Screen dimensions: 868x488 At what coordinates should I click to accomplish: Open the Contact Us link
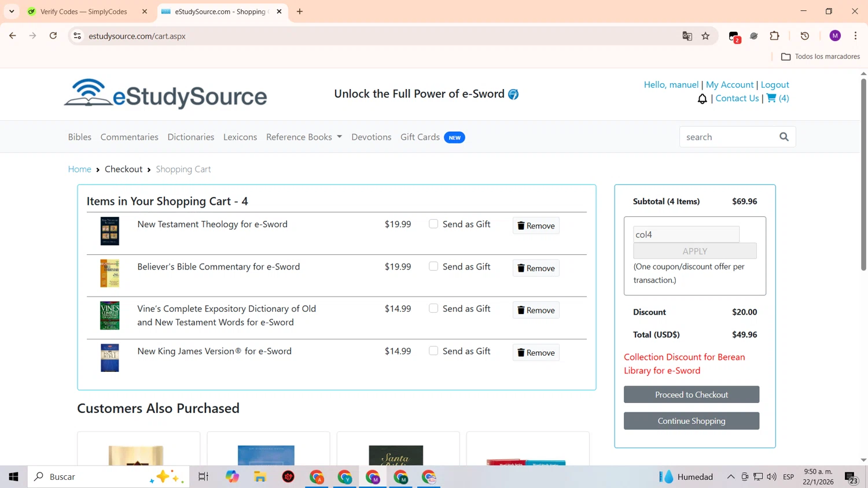coord(737,98)
